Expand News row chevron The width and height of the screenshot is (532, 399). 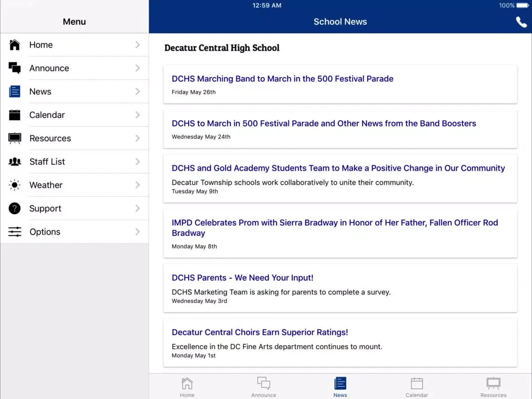(x=137, y=92)
